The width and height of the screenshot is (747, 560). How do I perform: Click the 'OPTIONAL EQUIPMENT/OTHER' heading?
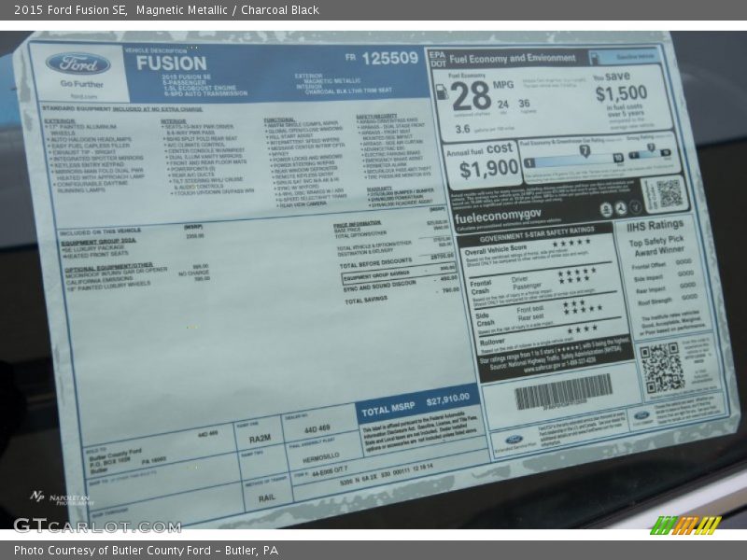tap(109, 267)
